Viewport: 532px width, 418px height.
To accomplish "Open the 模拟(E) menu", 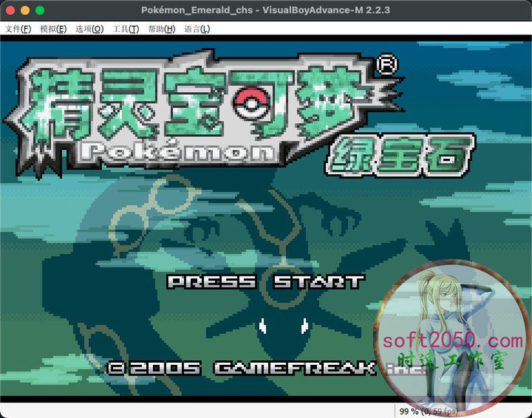I will [53, 29].
